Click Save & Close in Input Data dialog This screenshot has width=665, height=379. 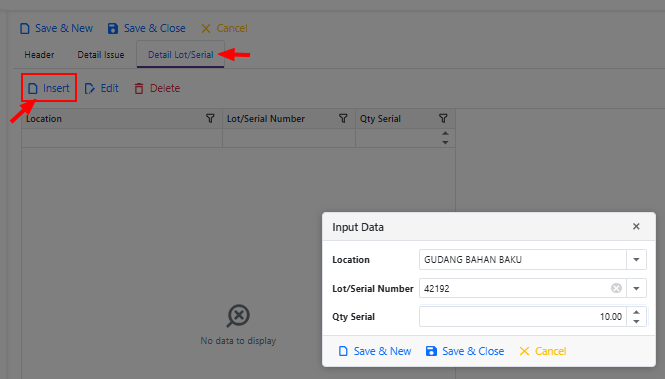click(465, 351)
